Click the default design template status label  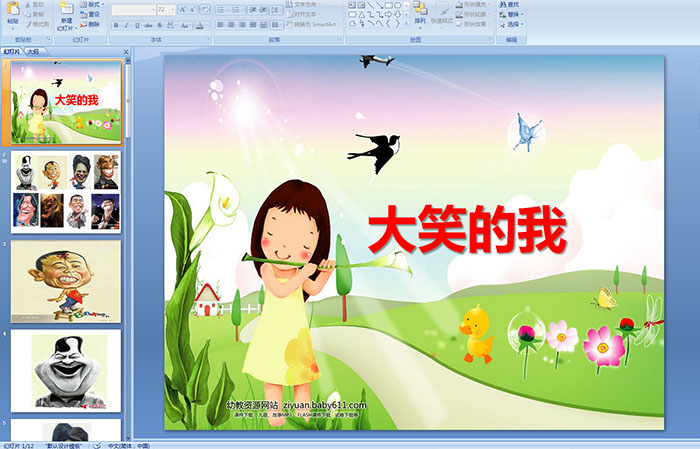[x=63, y=446]
